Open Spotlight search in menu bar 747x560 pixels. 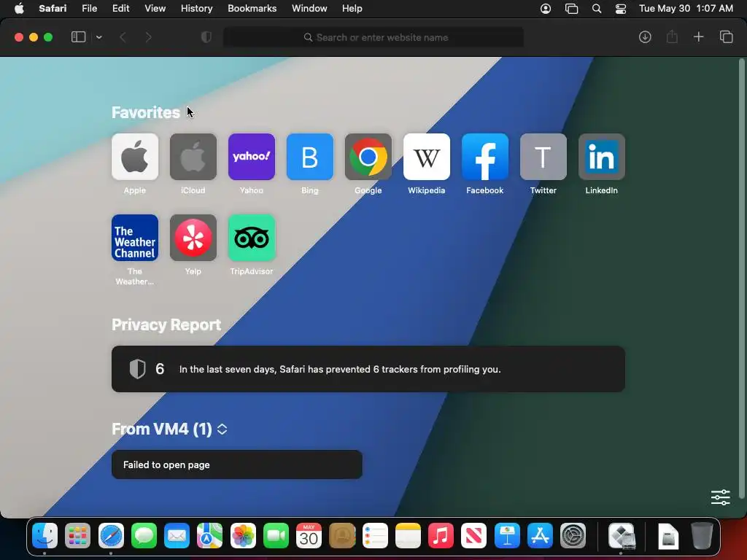pyautogui.click(x=597, y=9)
